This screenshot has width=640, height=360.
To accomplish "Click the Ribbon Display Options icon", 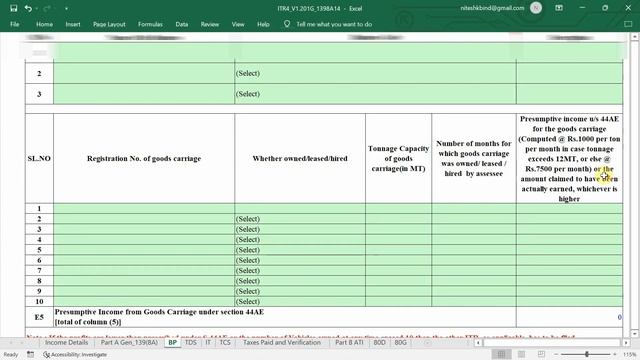I will 559,8.
